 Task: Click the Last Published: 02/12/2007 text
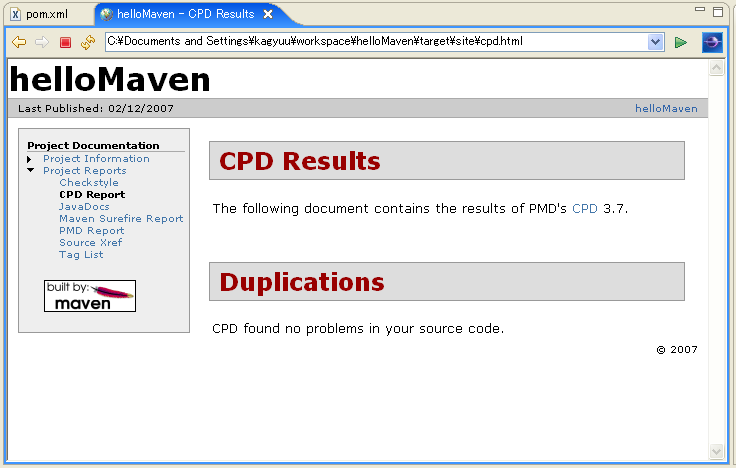96,108
